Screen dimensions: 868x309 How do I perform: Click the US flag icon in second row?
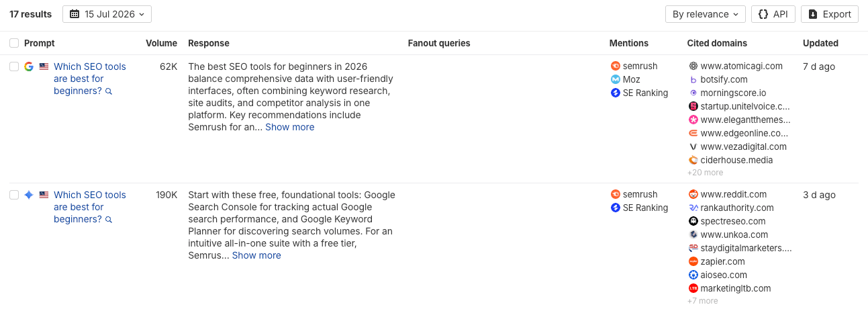44,195
